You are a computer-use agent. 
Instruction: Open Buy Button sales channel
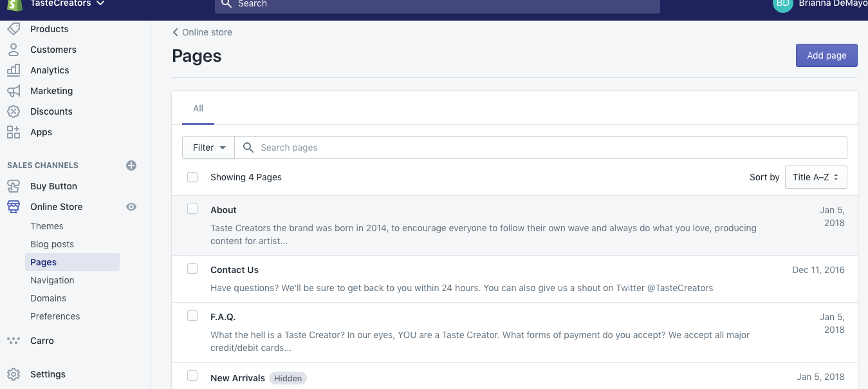click(x=53, y=186)
